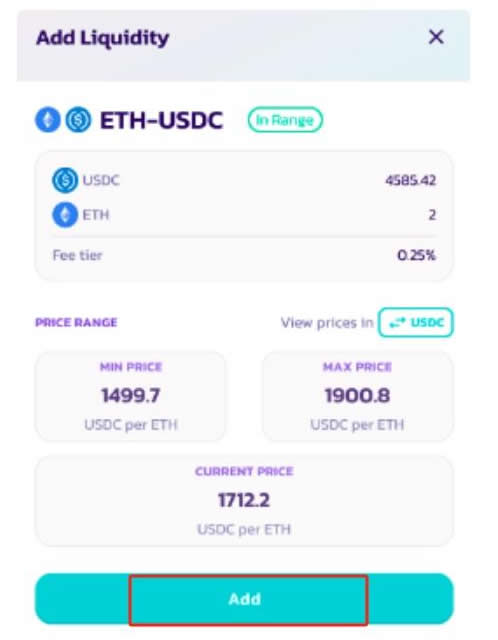The width and height of the screenshot is (498, 640).
Task: Select the ETH-USDC pair title
Action: point(162,120)
